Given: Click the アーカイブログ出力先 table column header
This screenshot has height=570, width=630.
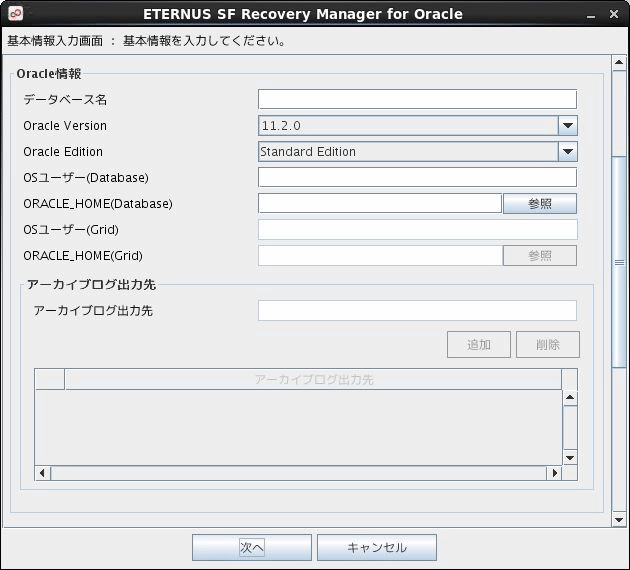Looking at the screenshot, I should point(313,380).
